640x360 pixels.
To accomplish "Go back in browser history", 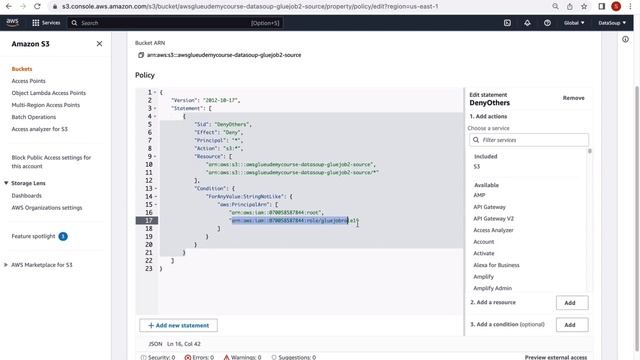I will (9, 7).
